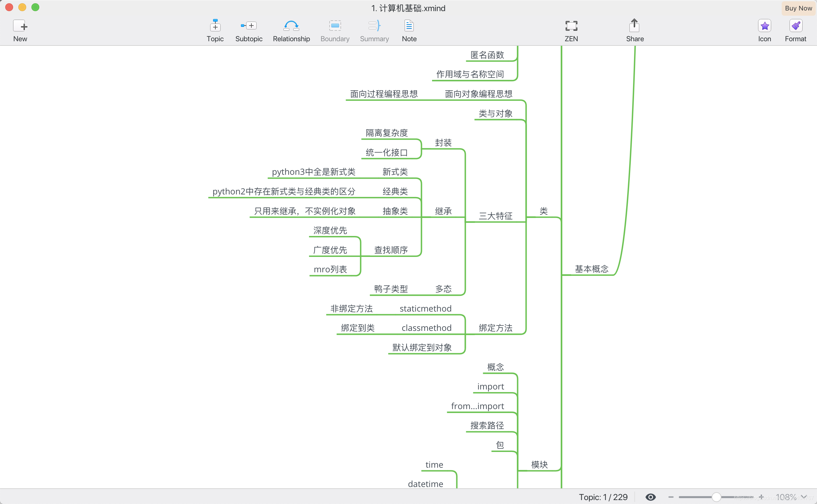Screen dimensions: 817x504
Task: Select the 模块 topic
Action: (x=539, y=464)
